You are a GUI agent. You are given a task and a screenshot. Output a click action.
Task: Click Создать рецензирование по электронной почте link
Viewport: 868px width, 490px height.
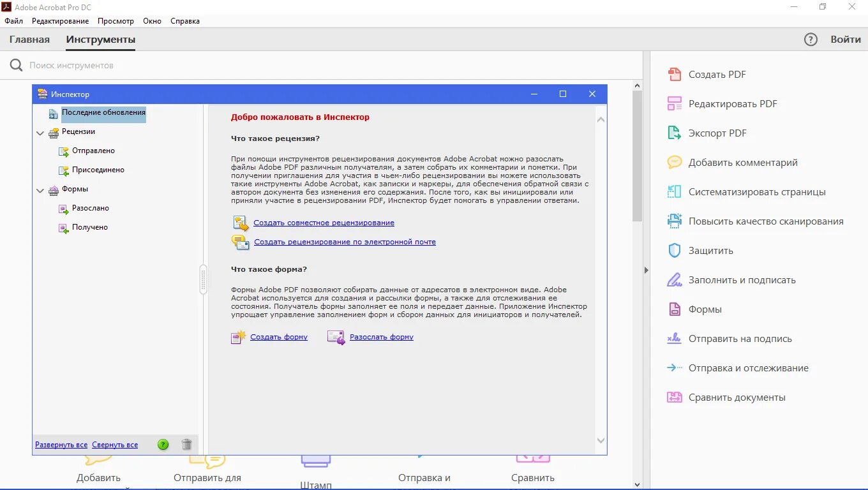345,242
